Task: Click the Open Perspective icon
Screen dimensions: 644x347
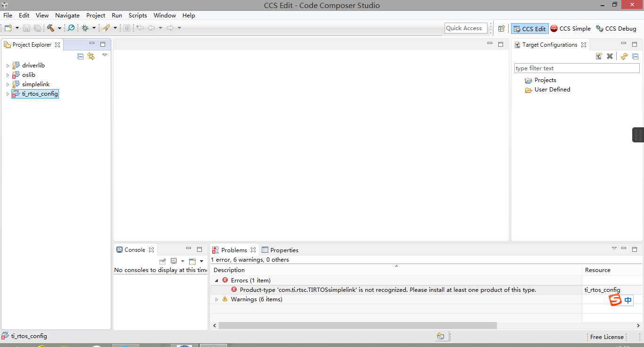Action: coord(502,29)
